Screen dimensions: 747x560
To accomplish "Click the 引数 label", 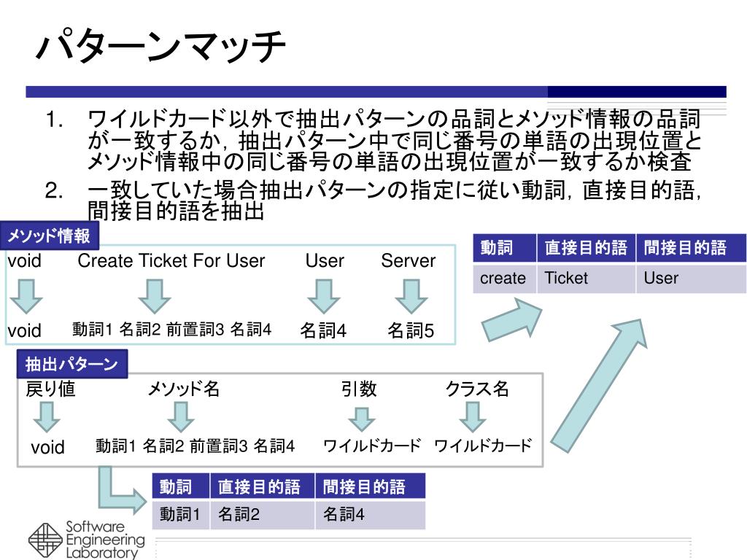I will click(x=359, y=389).
